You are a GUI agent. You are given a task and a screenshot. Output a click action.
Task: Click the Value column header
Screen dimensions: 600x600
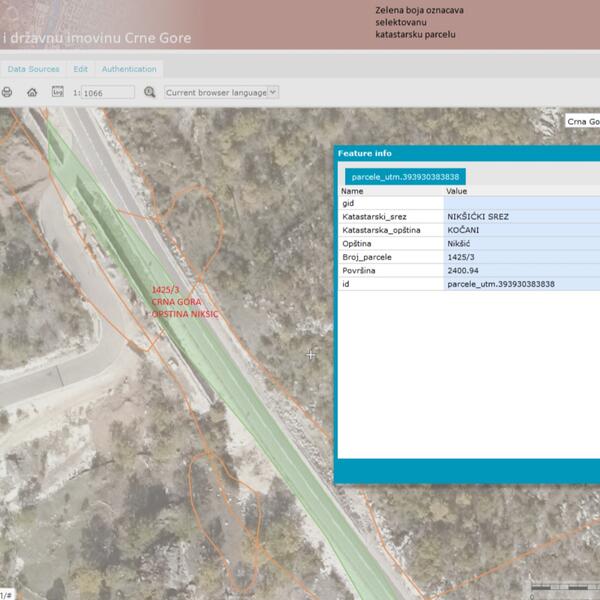point(456,190)
